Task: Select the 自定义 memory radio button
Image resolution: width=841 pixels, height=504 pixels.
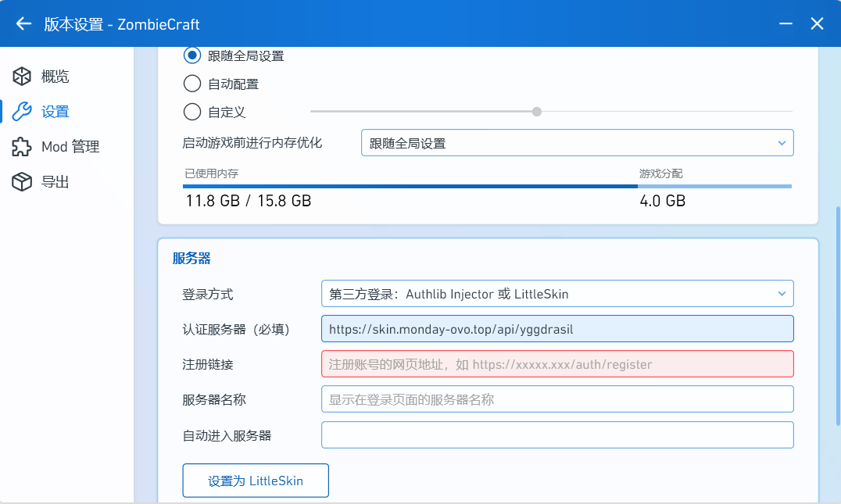Action: (192, 112)
